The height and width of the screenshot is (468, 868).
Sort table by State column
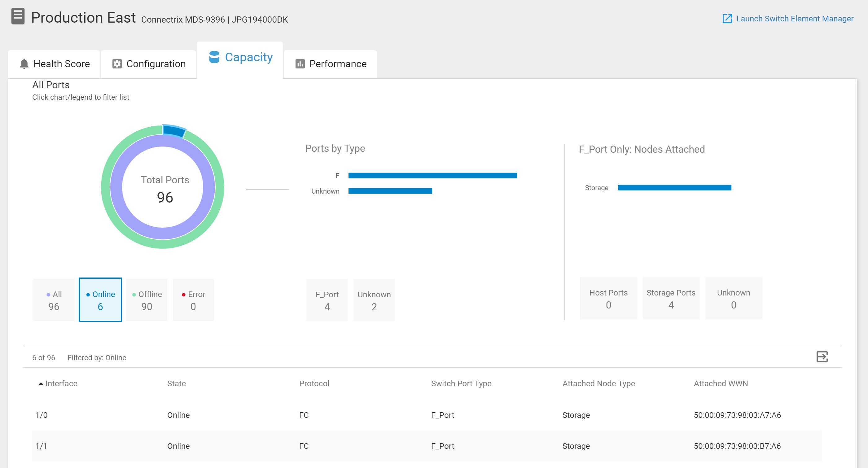[x=176, y=383]
